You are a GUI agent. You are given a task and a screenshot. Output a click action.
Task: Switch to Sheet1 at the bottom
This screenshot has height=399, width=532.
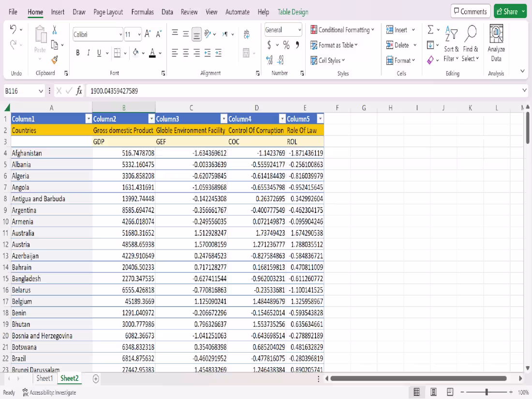[44, 378]
